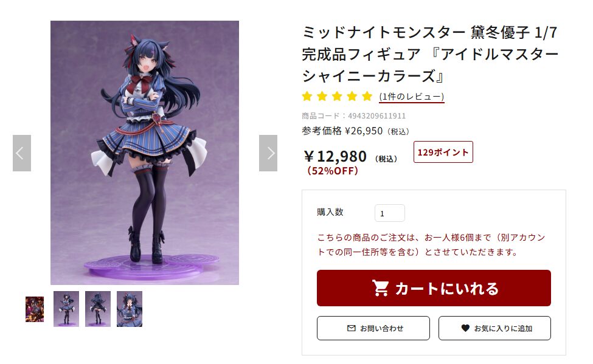This screenshot has height=364, width=593.
Task: Click the 購入数 quantity input field
Action: click(389, 213)
